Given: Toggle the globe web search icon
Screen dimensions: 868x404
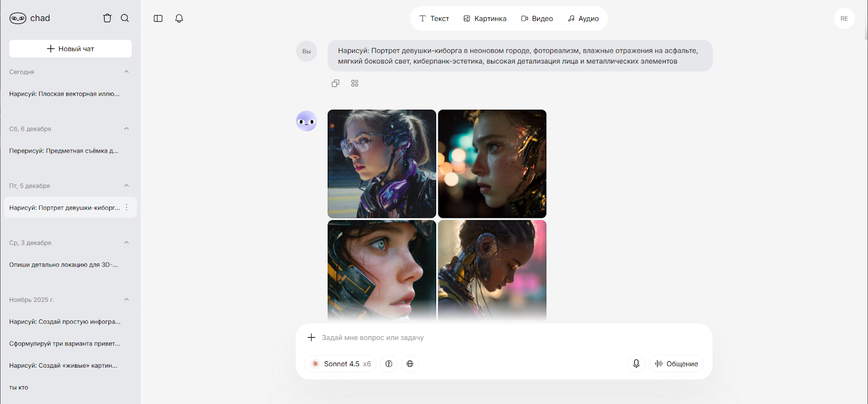Looking at the screenshot, I should 410,364.
